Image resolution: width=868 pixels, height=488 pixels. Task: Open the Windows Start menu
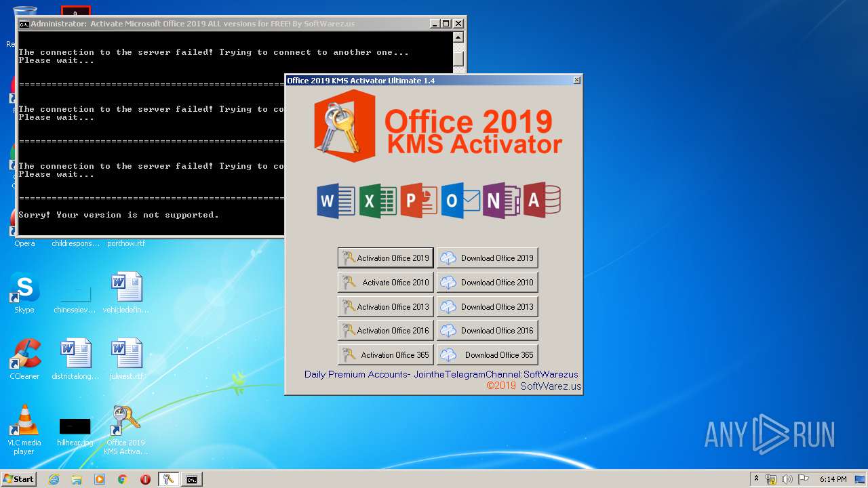click(18, 479)
